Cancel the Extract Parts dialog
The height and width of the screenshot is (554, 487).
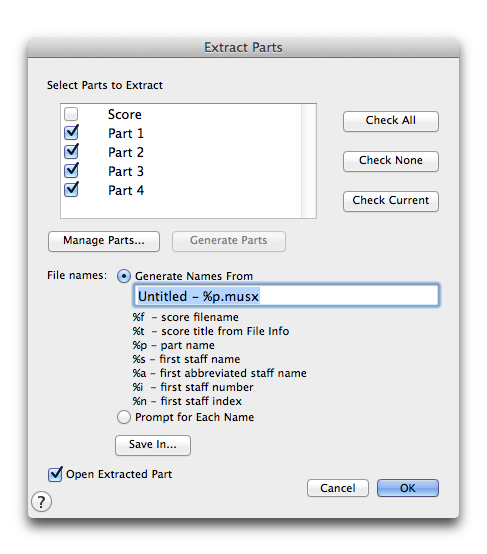point(338,488)
